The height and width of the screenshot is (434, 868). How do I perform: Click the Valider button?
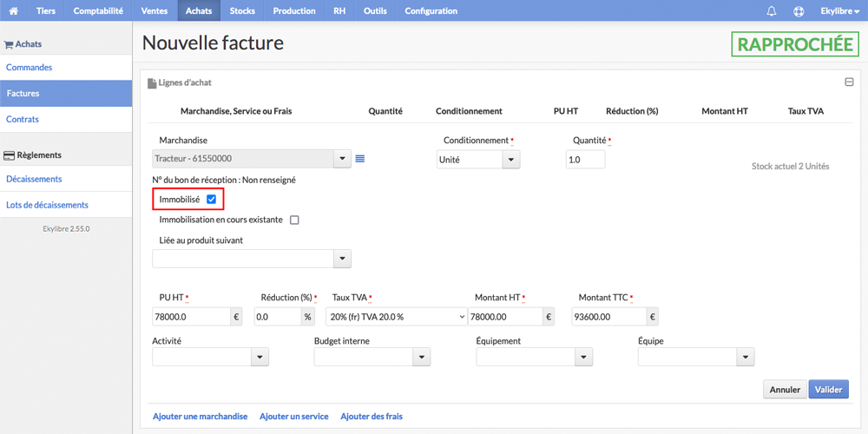(829, 390)
